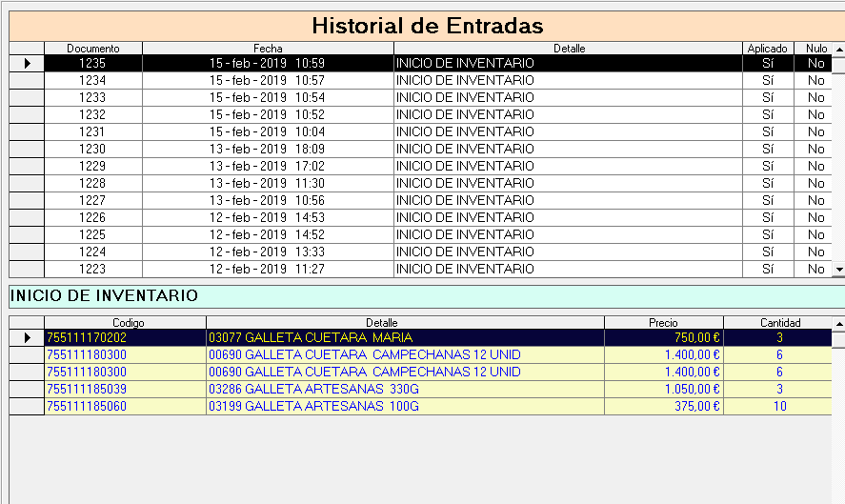Click the Cantidad column header

click(x=779, y=322)
